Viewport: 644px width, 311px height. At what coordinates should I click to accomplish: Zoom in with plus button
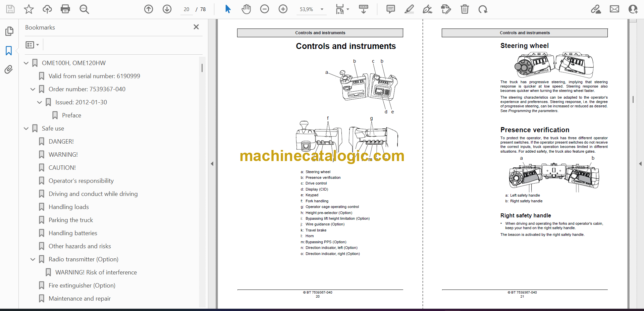283,9
